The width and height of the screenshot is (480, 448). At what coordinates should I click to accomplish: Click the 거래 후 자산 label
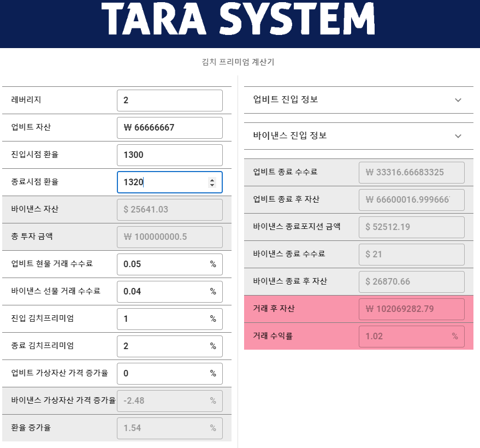(x=274, y=308)
